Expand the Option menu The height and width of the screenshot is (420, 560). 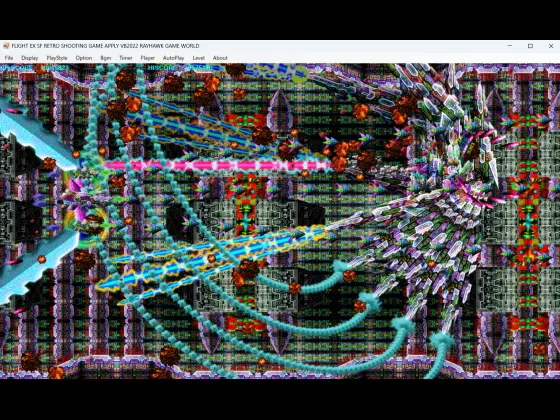click(84, 58)
